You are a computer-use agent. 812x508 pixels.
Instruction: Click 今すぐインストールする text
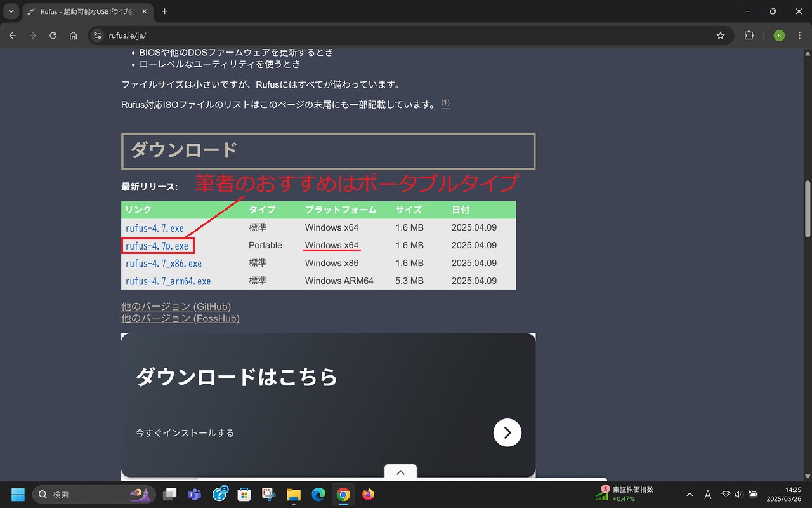click(x=185, y=433)
